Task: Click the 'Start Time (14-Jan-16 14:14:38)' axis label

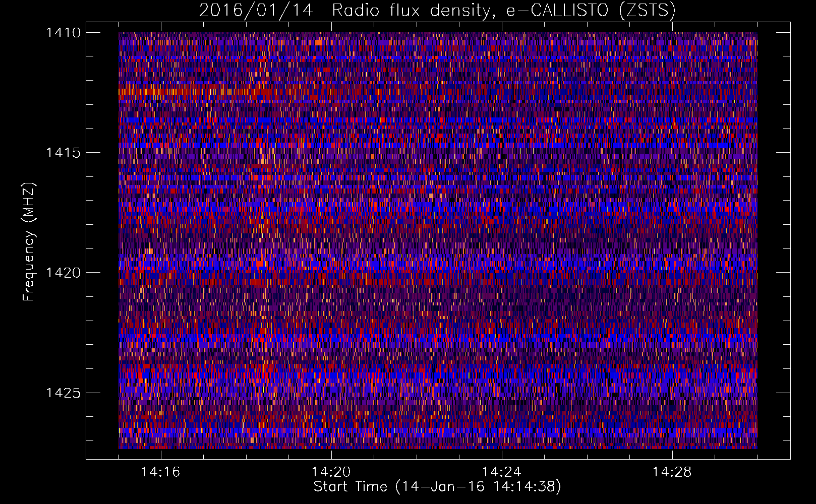Action: point(437,487)
